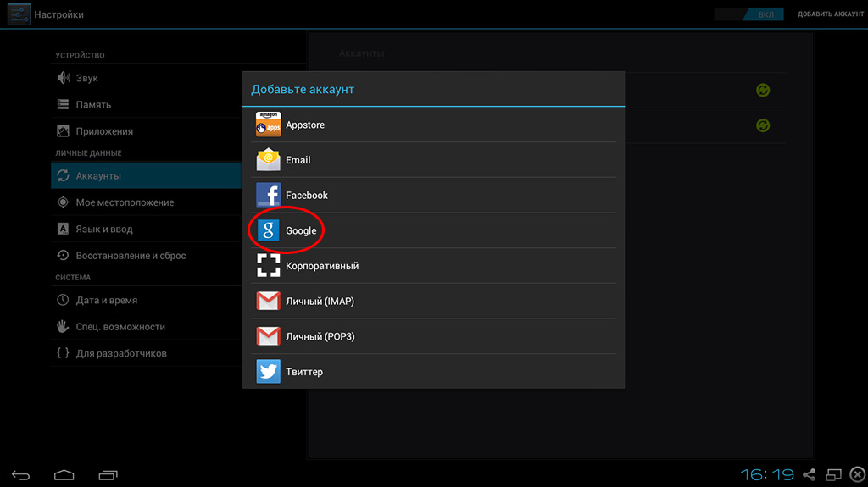Open Дата и время settings
This screenshot has height=487, width=868.
click(107, 300)
